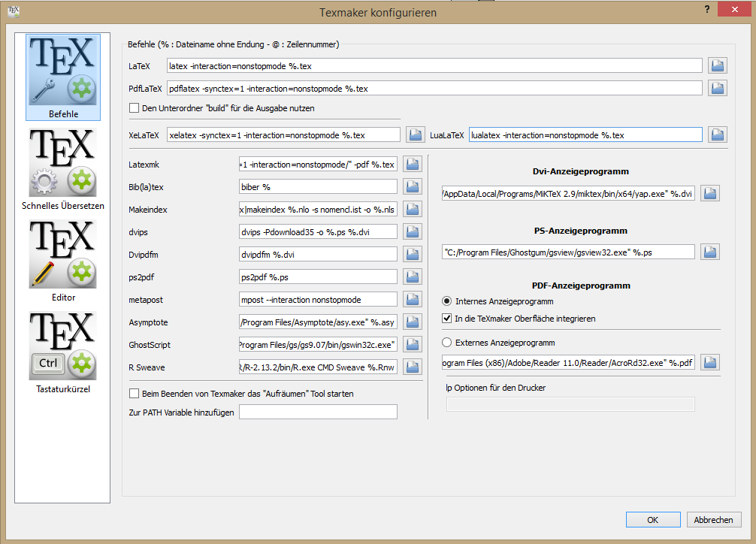756x544 pixels.
Task: Open the Tastaturkürzel settings page
Action: click(63, 352)
